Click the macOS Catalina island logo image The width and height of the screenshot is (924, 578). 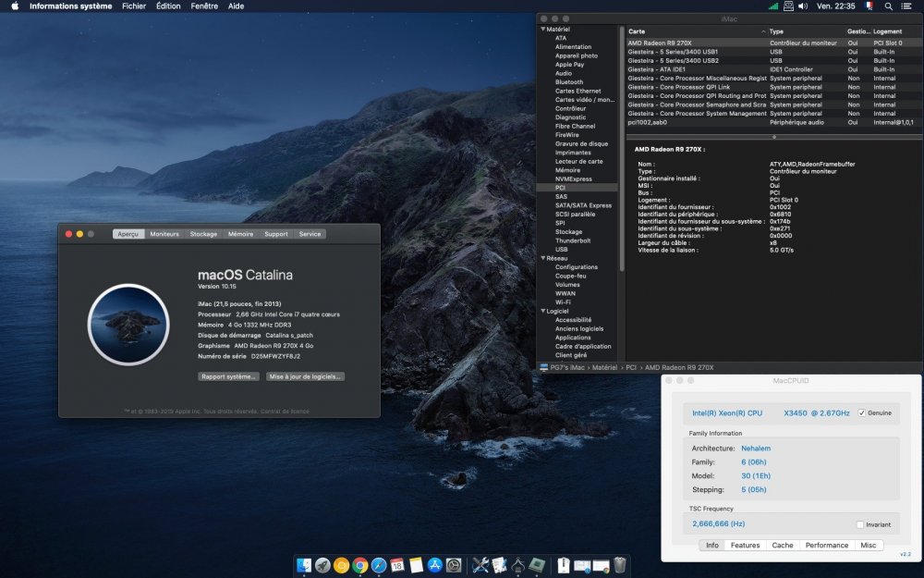pyautogui.click(x=128, y=325)
